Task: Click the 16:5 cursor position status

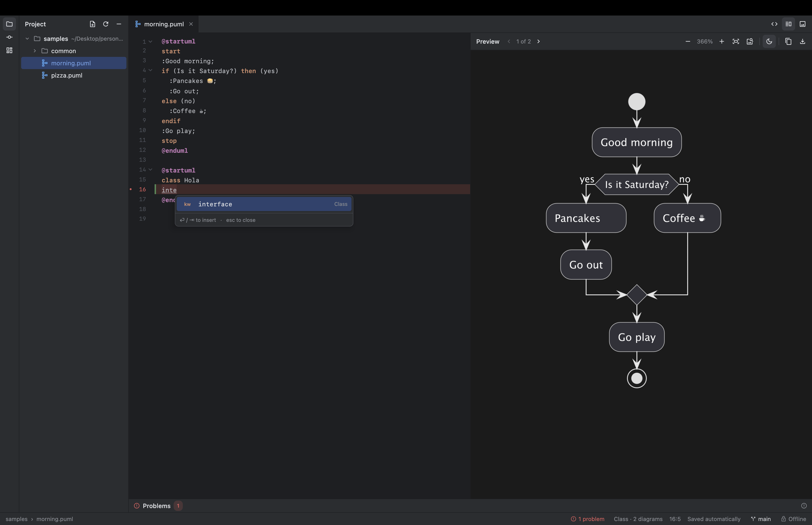Action: (675, 519)
